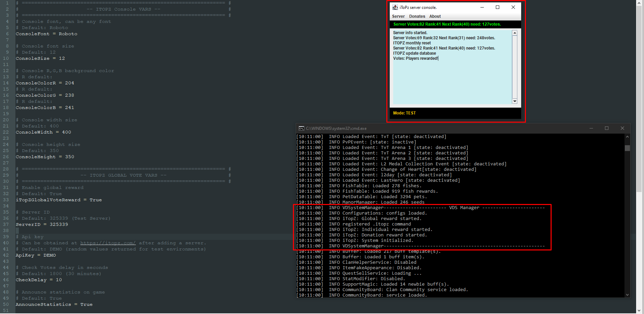
Task: Click the green Server Votes:82 status header
Action: (x=447, y=24)
